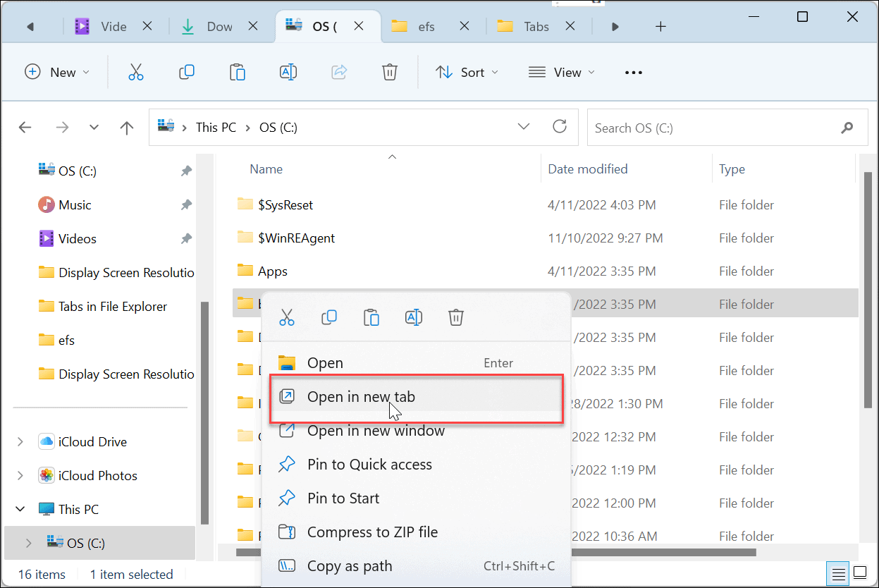Select Pin to Start

[x=416, y=498]
